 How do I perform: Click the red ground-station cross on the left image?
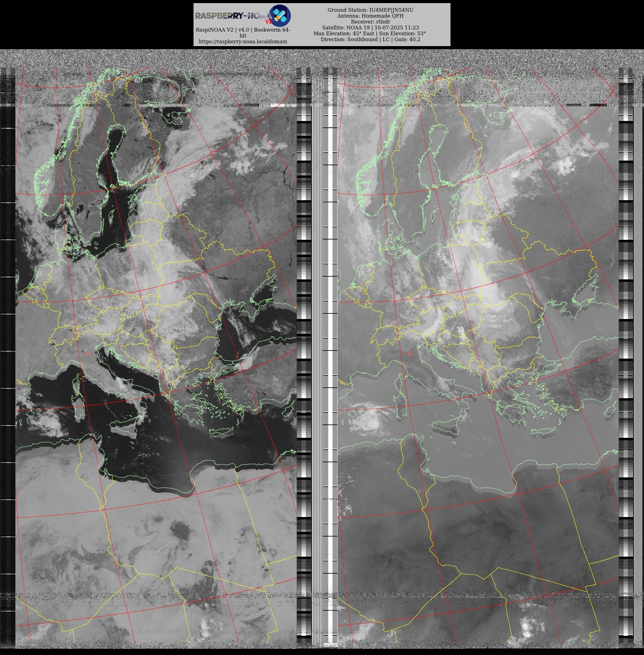click(x=87, y=354)
